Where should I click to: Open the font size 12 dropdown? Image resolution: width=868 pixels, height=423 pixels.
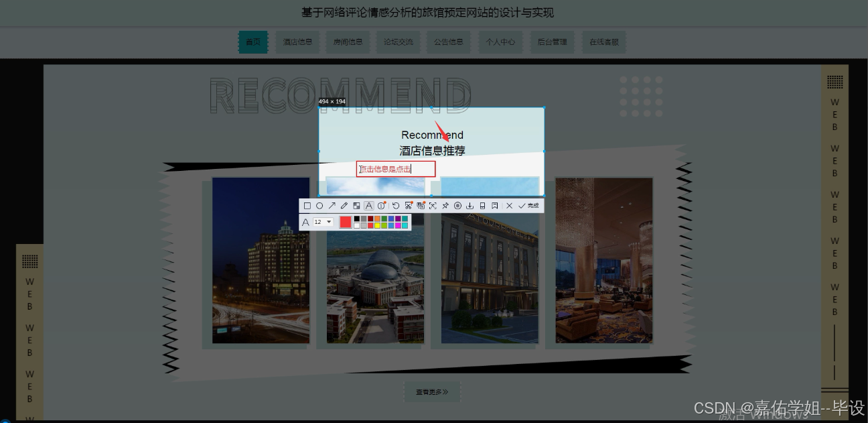click(x=323, y=222)
